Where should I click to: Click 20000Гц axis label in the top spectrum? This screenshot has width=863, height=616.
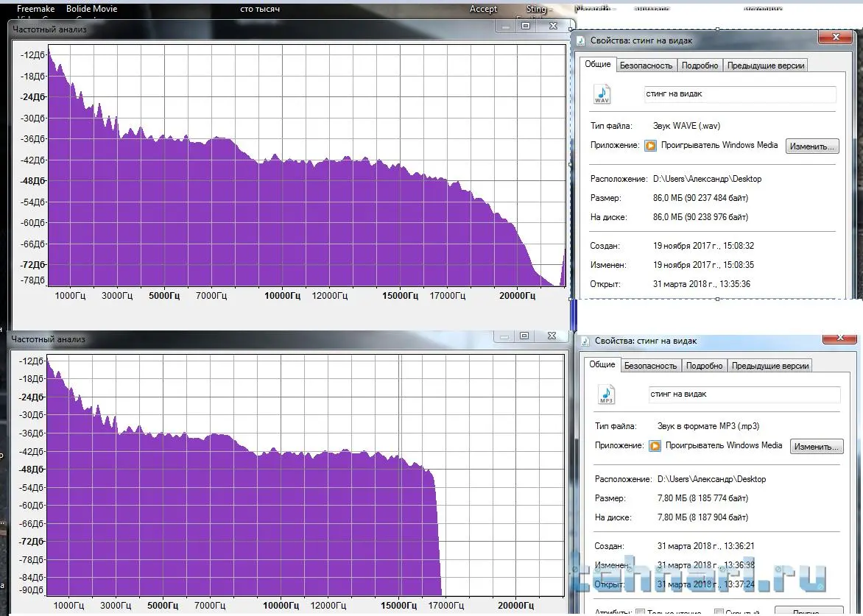coord(518,296)
